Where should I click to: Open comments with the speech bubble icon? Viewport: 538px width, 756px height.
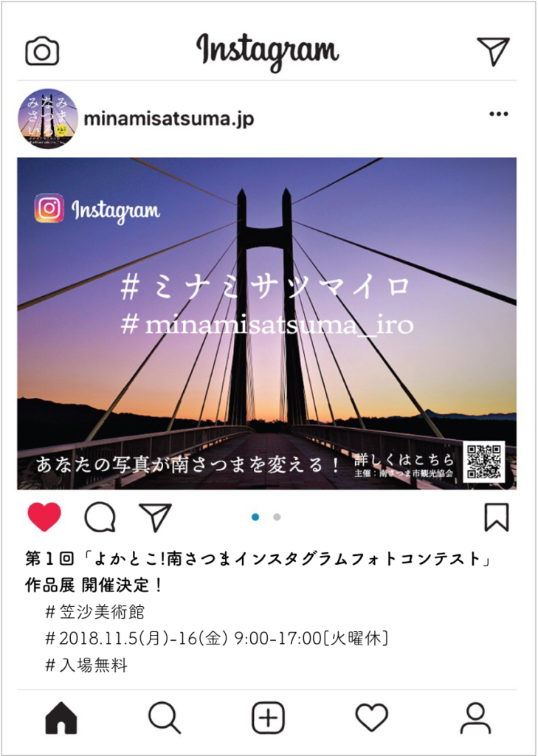coord(100,518)
